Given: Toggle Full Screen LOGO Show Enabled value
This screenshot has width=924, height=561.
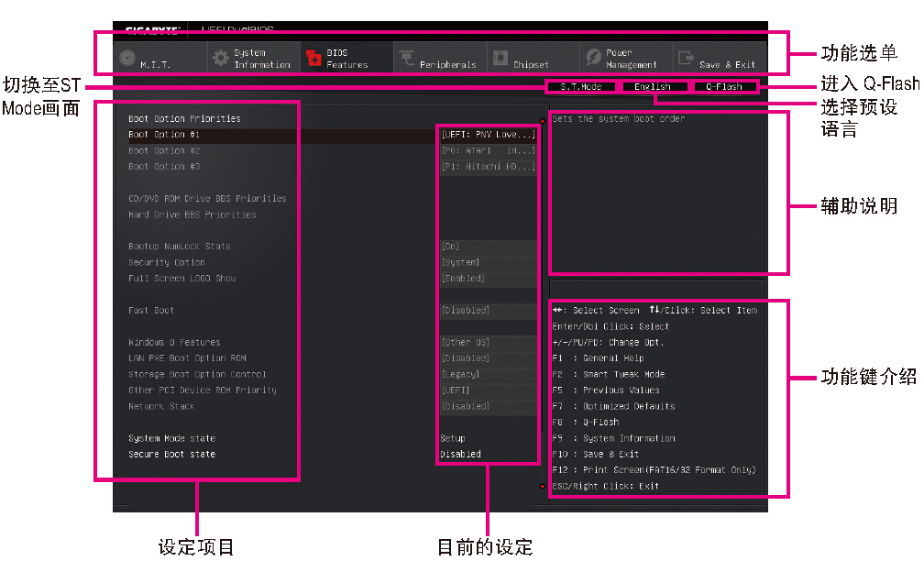Looking at the screenshot, I should click(488, 279).
